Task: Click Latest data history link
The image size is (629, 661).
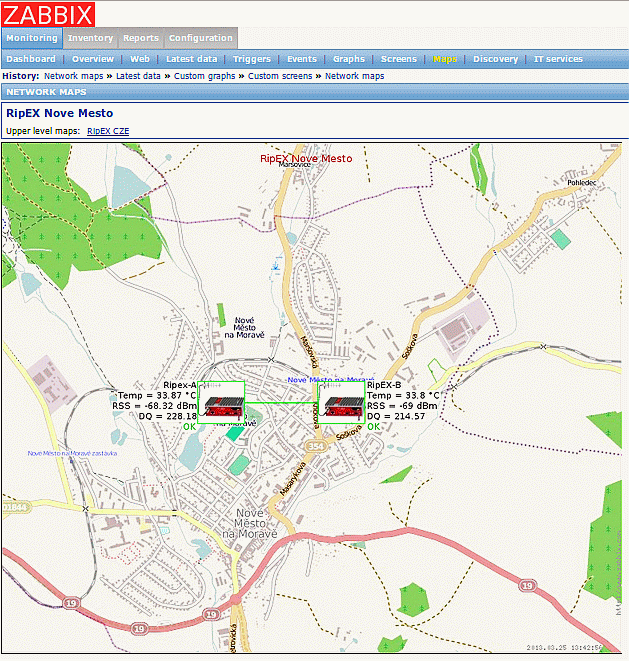Action: (x=138, y=76)
